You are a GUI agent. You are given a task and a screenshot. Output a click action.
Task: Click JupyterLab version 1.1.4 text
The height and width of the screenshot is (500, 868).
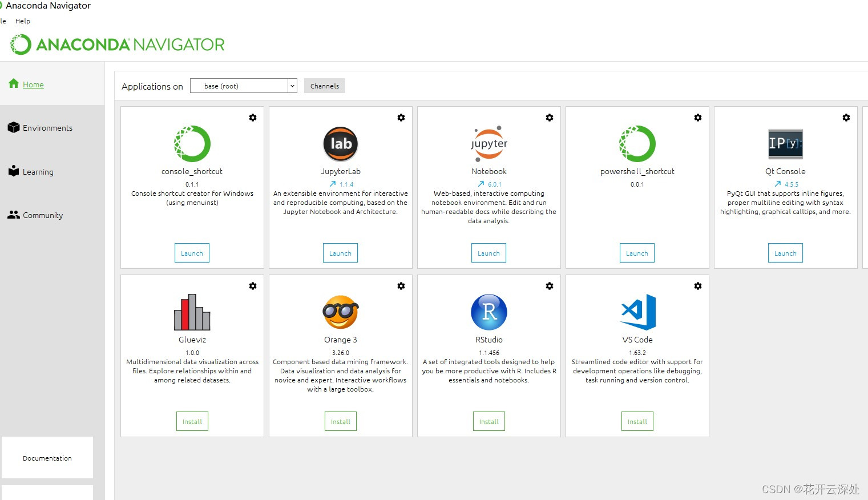click(346, 184)
